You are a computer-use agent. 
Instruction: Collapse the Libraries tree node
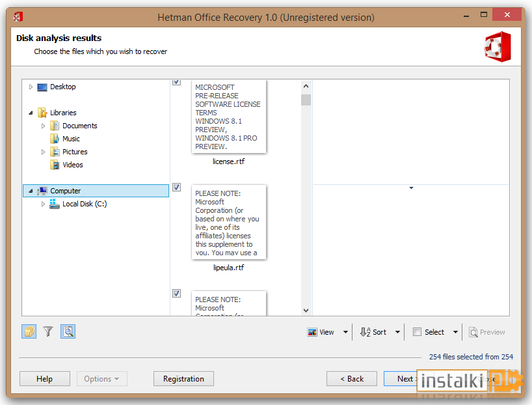tap(31, 113)
